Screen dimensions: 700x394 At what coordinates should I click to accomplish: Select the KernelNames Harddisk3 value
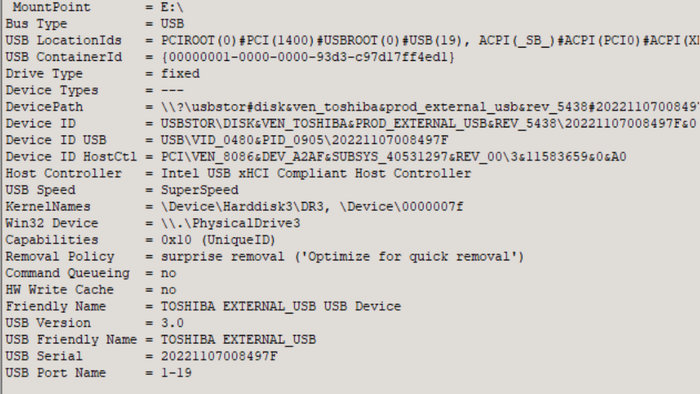tap(312, 207)
